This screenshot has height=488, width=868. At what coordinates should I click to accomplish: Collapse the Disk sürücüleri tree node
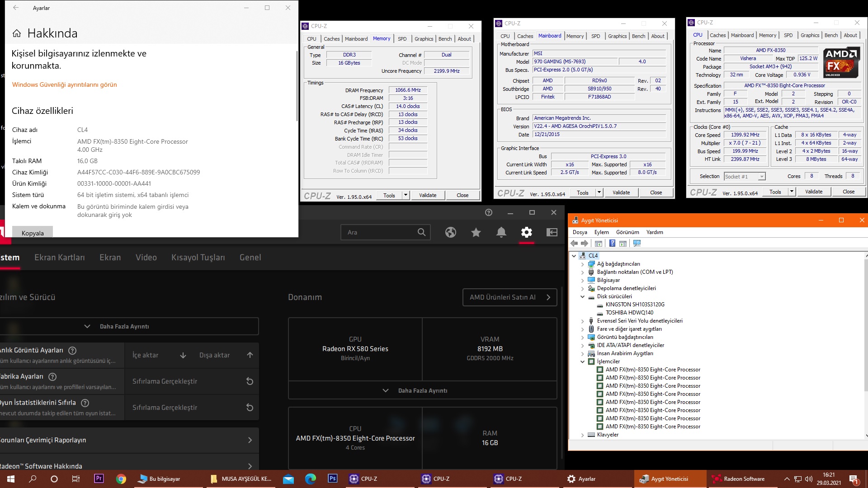583,297
